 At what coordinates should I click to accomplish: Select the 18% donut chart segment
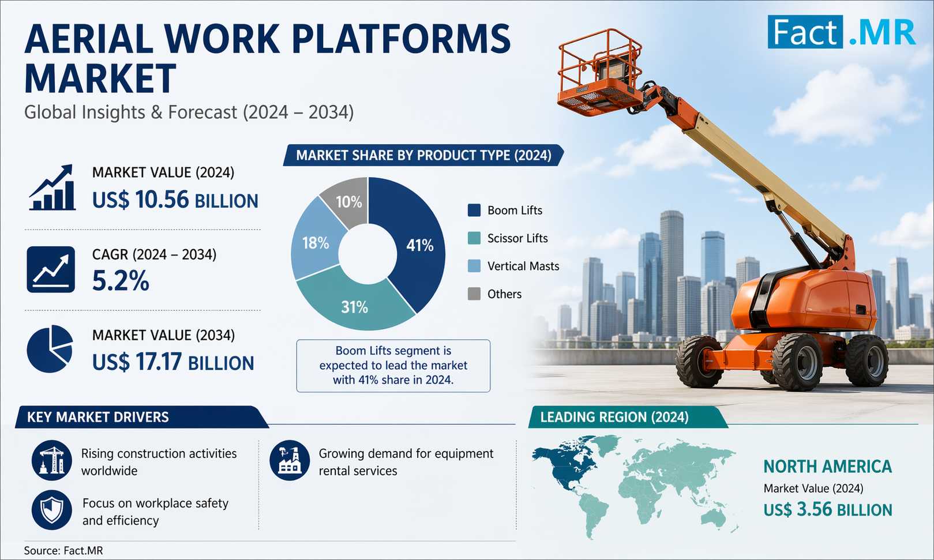pos(316,243)
